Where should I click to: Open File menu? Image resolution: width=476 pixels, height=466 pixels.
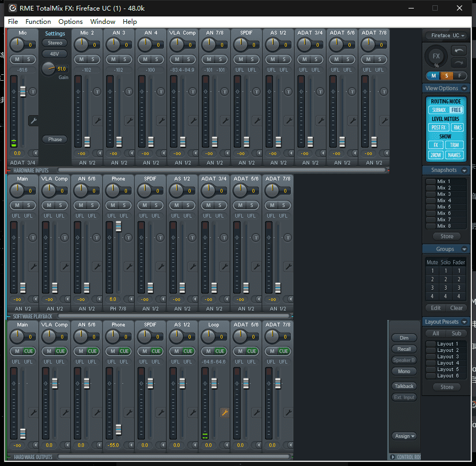coord(13,22)
